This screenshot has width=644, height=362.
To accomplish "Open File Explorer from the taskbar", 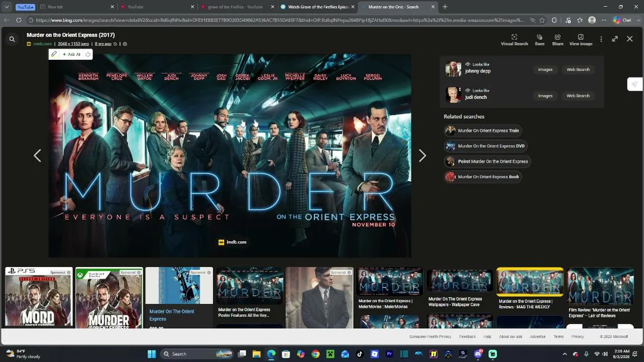I will pos(257,354).
